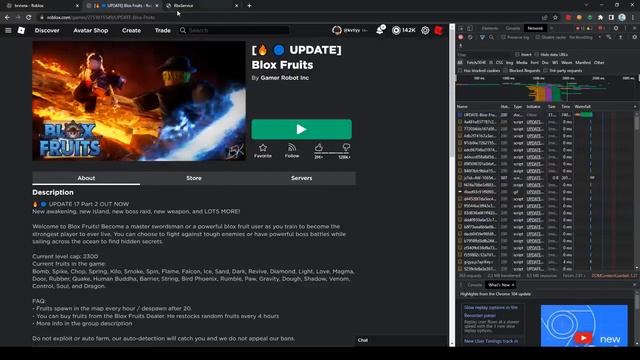Screen dimensions: 640x360
Task: Click the Blox Fruits game thumbnail
Action: coord(139,101)
